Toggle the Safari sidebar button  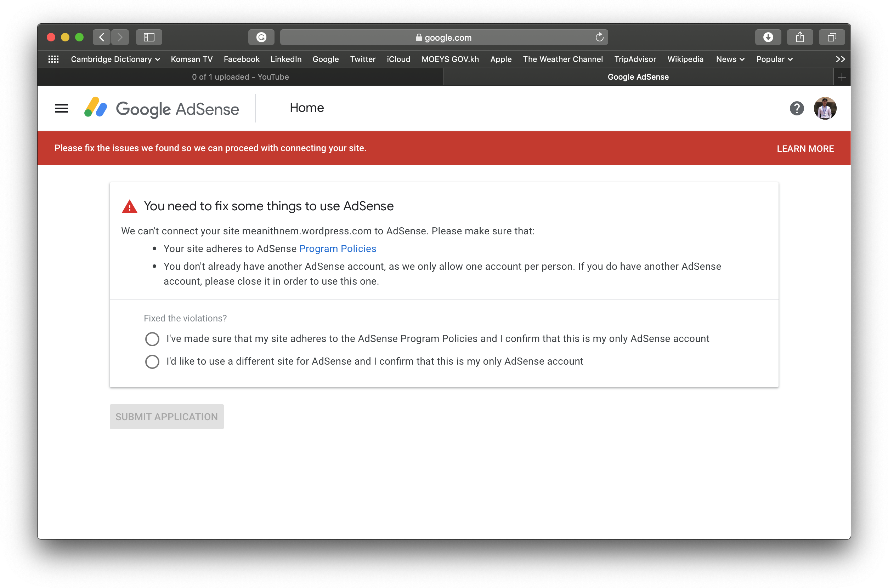[x=149, y=37]
